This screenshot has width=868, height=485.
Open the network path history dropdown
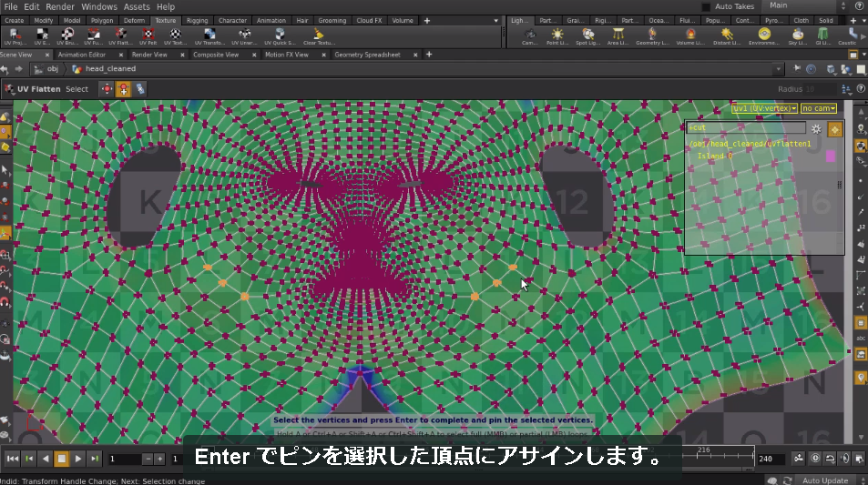[779, 69]
